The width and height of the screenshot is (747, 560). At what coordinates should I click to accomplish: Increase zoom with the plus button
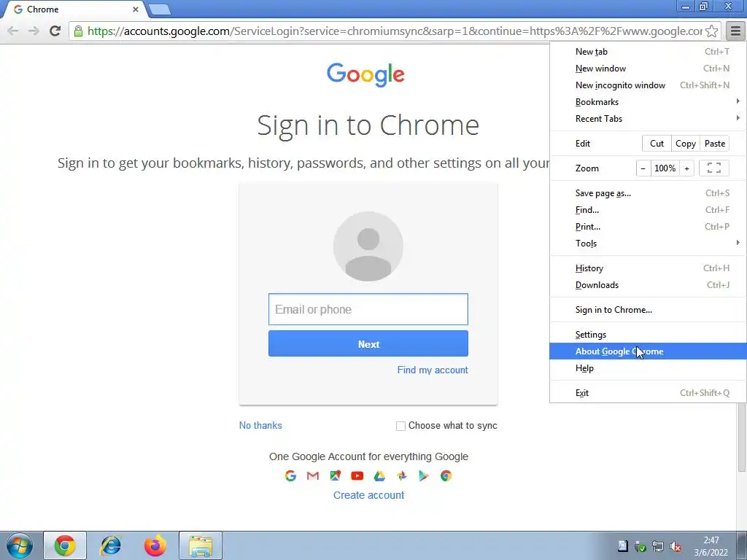pos(686,168)
